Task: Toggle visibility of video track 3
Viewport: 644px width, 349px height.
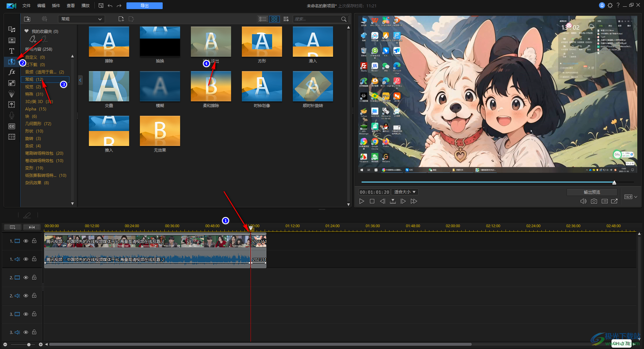Action: pos(26,314)
